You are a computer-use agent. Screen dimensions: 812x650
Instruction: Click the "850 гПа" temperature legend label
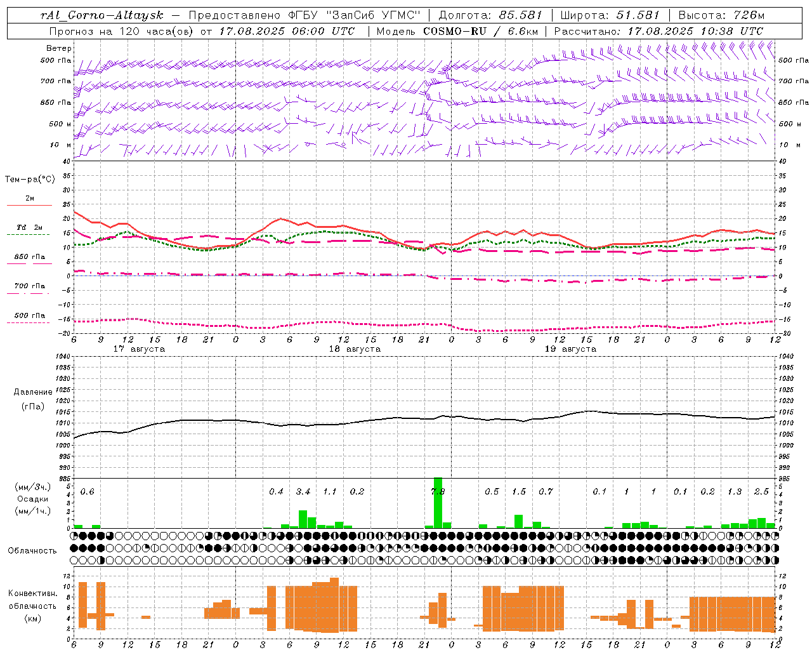click(30, 256)
